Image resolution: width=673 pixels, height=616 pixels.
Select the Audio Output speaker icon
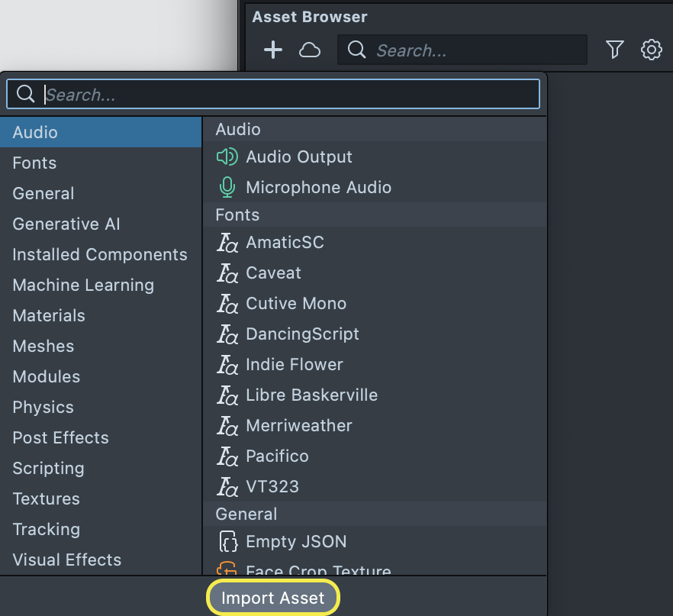pyautogui.click(x=227, y=157)
